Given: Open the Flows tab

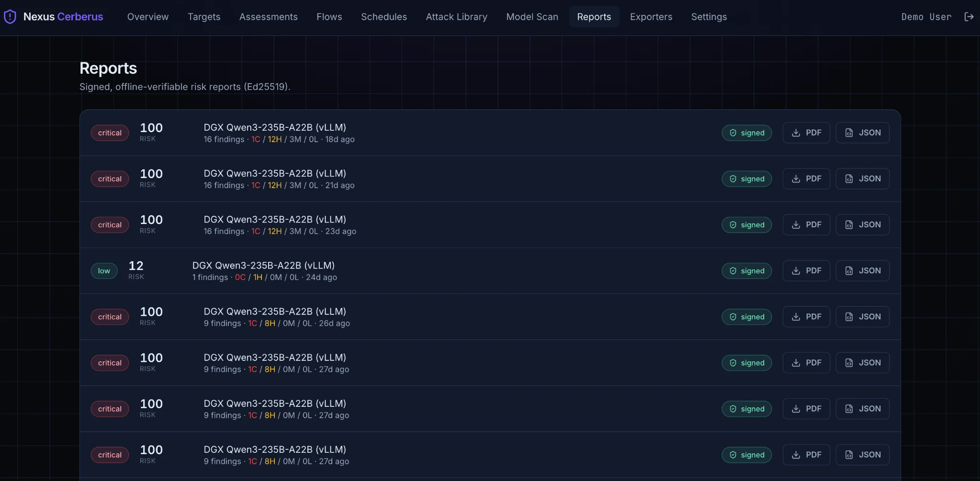Looking at the screenshot, I should point(329,17).
